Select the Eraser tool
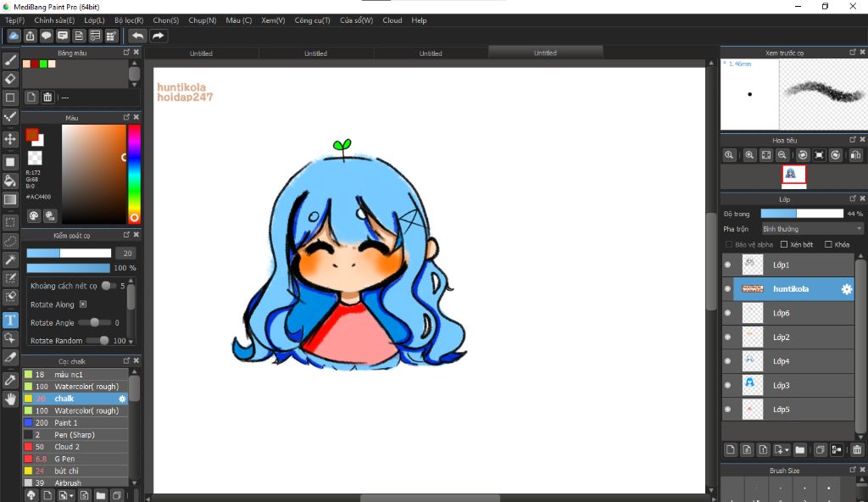Viewport: 868px width, 502px height. coord(10,79)
